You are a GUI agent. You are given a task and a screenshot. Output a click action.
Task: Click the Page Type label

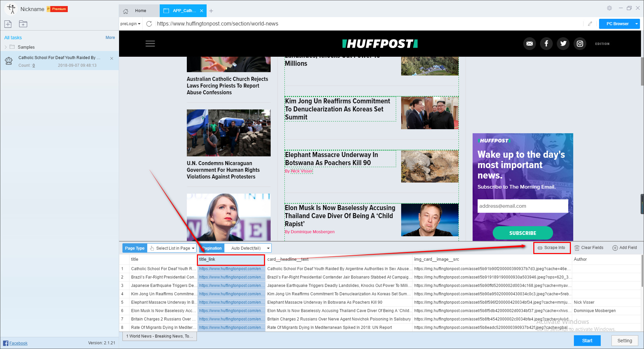[135, 248]
